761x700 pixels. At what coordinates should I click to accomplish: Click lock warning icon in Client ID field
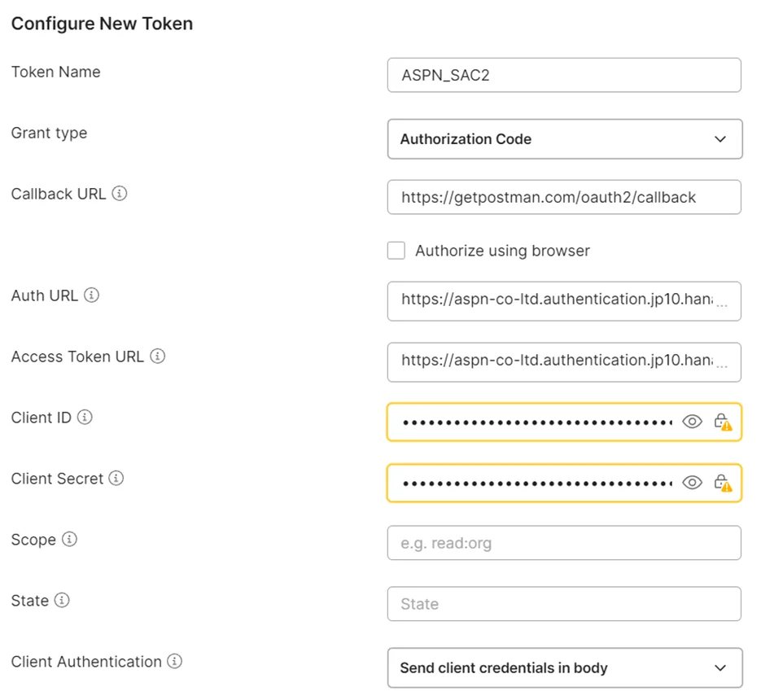[722, 422]
